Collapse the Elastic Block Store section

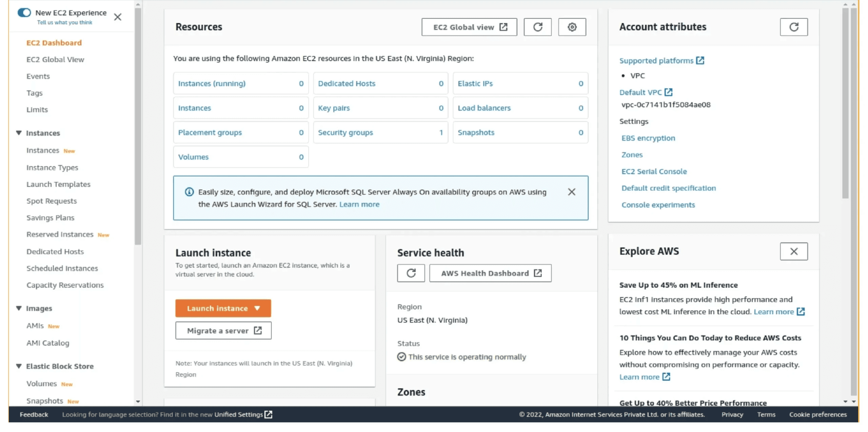tap(19, 366)
